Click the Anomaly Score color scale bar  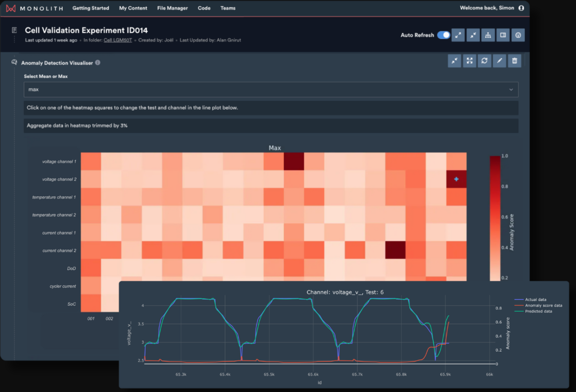pyautogui.click(x=495, y=218)
